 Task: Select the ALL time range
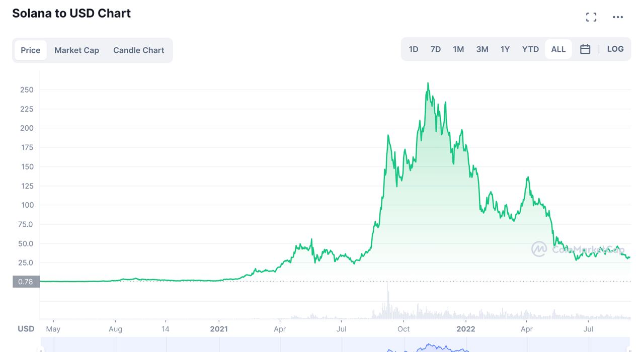coord(558,49)
